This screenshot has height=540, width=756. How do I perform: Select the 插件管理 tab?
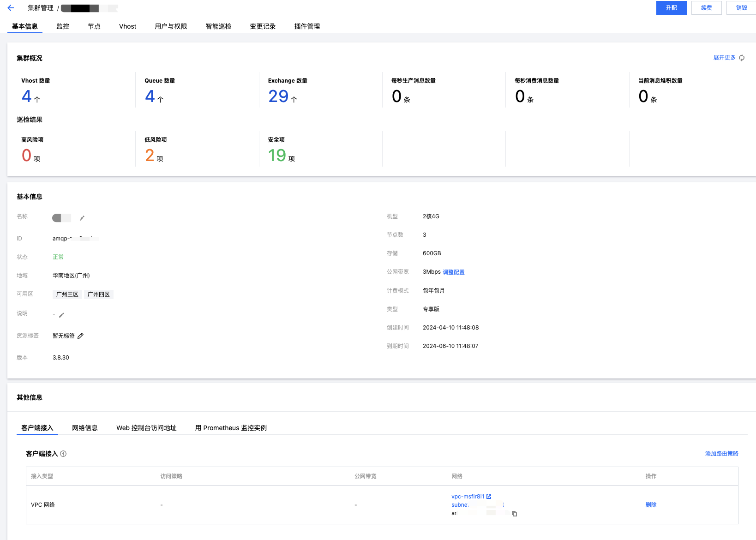click(x=307, y=26)
